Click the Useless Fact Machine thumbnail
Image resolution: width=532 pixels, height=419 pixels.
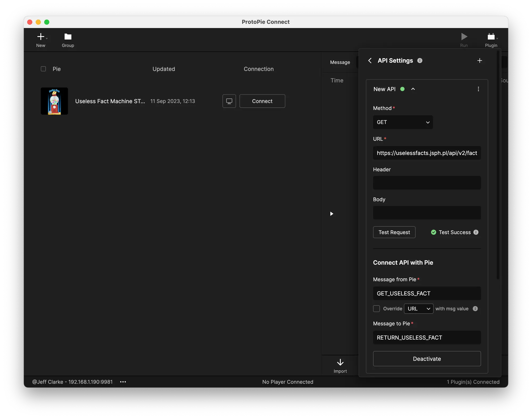click(54, 101)
